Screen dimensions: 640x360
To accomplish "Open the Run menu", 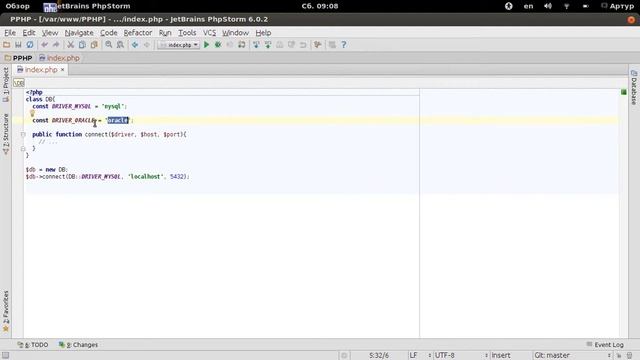I will point(165,33).
